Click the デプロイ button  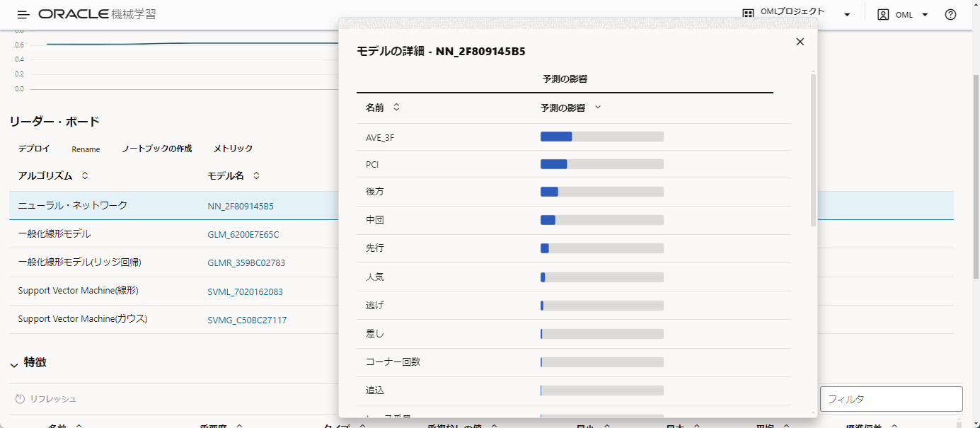pyautogui.click(x=34, y=149)
